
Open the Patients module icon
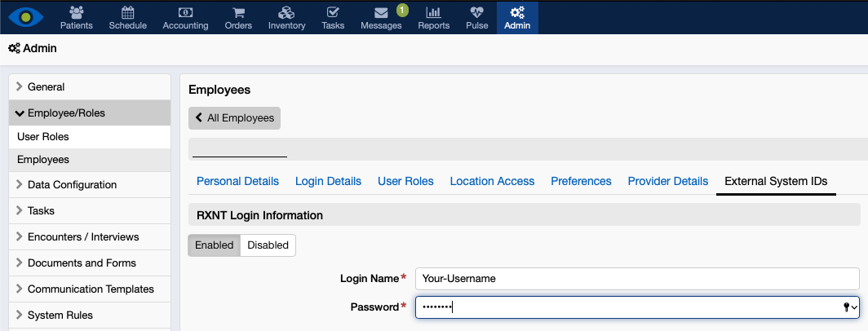[77, 12]
